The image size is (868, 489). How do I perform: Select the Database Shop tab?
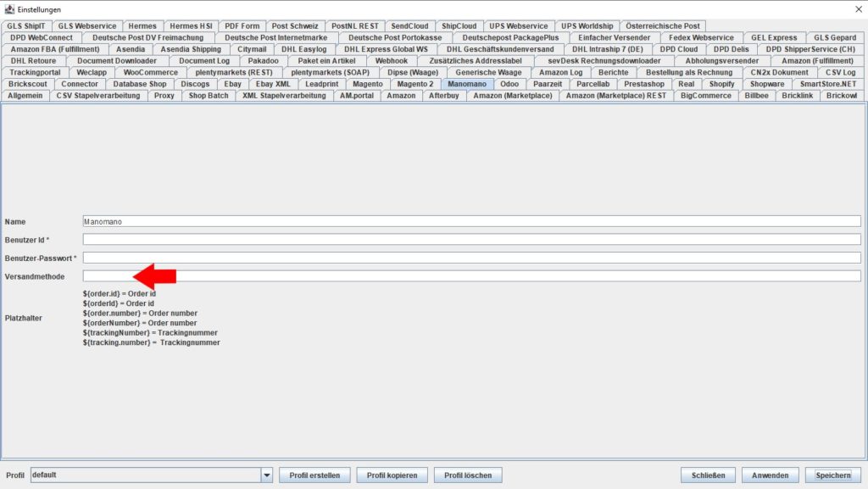point(140,84)
